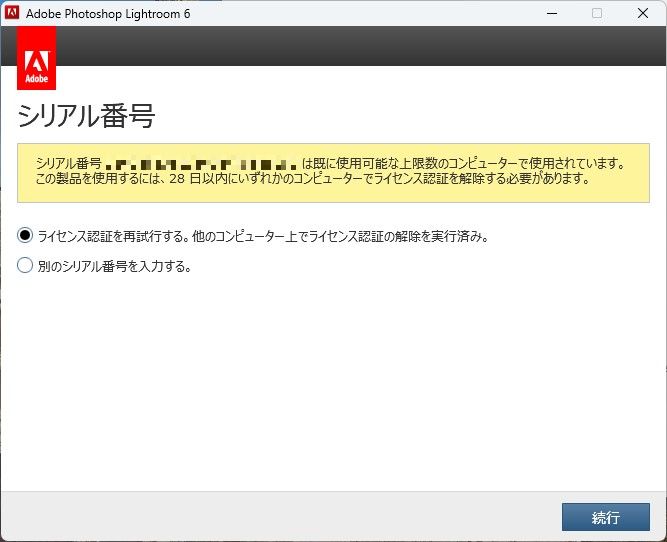Click the window title Adobe Photoshop Lightroom 6
This screenshot has width=667, height=542.
click(108, 14)
